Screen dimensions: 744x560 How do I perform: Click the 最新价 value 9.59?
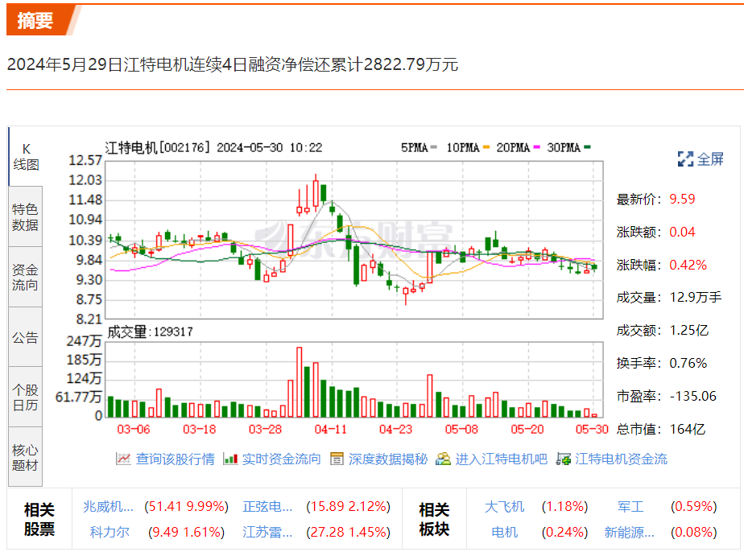(682, 200)
